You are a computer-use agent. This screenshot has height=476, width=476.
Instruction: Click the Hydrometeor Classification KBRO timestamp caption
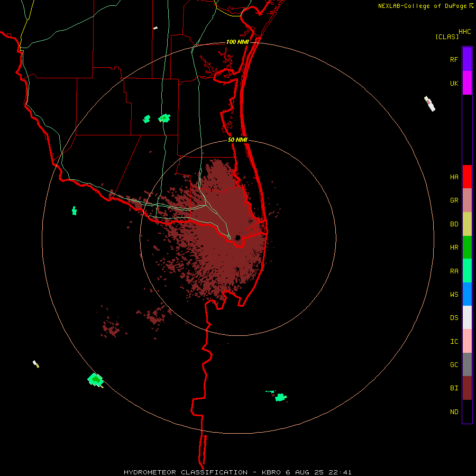tap(237, 472)
